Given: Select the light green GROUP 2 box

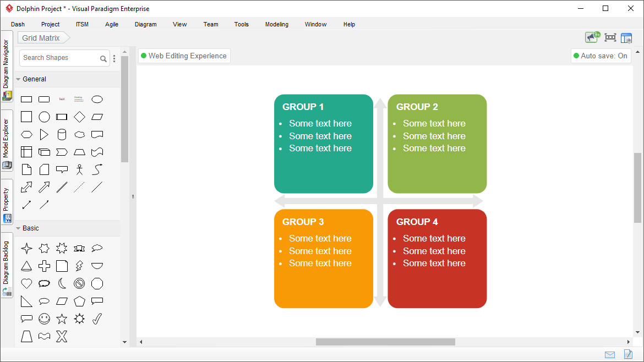Looking at the screenshot, I should click(x=438, y=144).
